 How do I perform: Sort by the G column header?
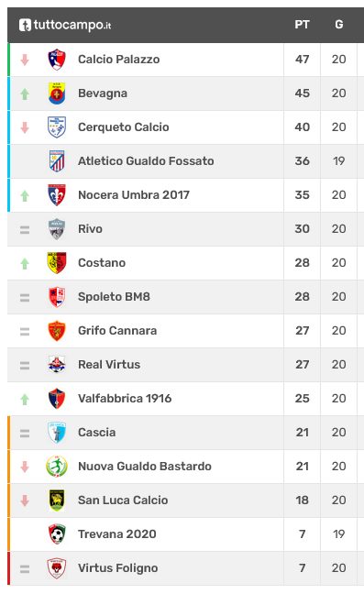(338, 25)
